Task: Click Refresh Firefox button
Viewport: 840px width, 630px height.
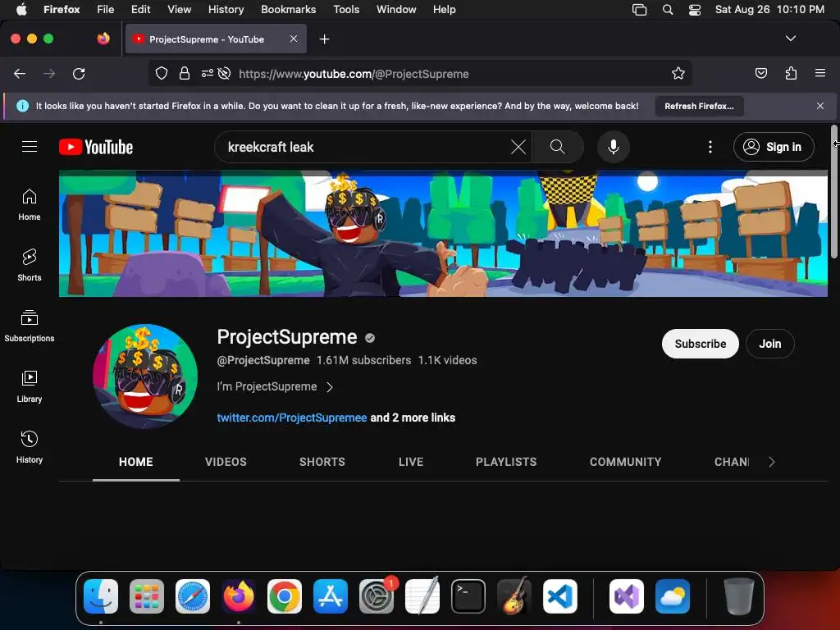Action: (x=699, y=106)
